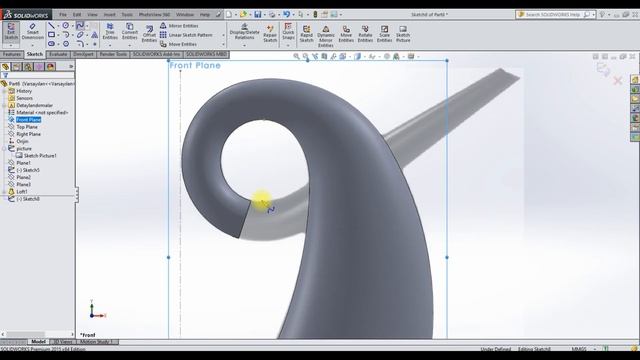Screen dimensions: 640x360
Task: Open the File menu
Action: tap(62, 15)
